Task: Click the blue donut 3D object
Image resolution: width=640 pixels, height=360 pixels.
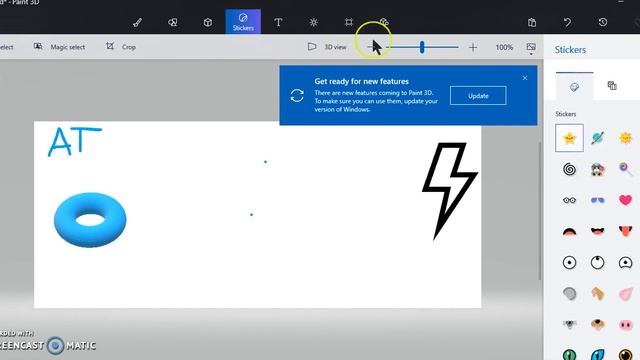Action: pyautogui.click(x=90, y=220)
